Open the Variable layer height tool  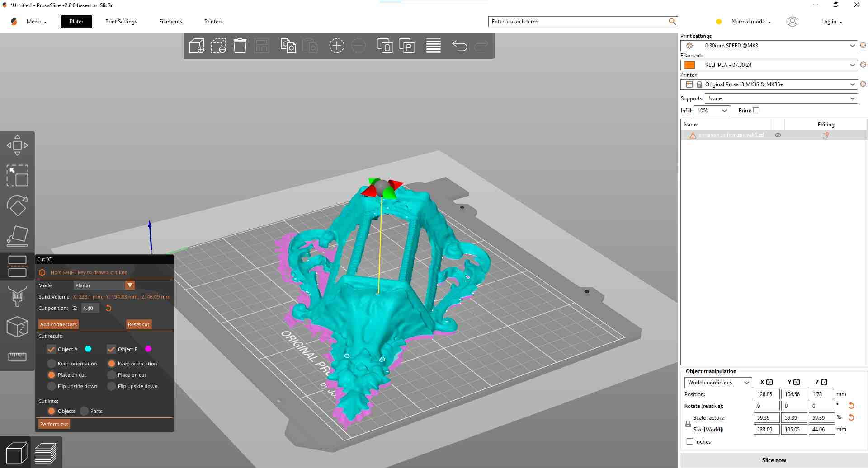pos(433,46)
